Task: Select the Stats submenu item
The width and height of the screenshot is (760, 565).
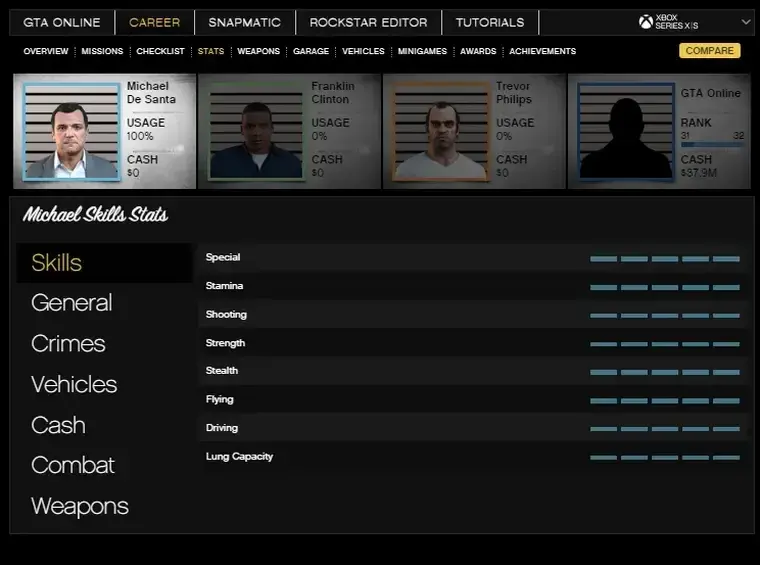Action: point(211,51)
